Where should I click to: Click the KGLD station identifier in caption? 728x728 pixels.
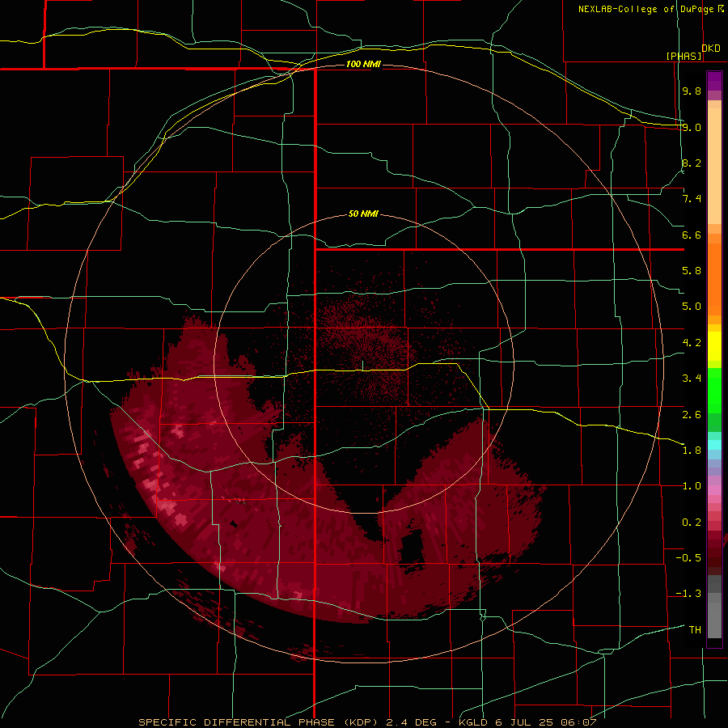tap(472, 722)
